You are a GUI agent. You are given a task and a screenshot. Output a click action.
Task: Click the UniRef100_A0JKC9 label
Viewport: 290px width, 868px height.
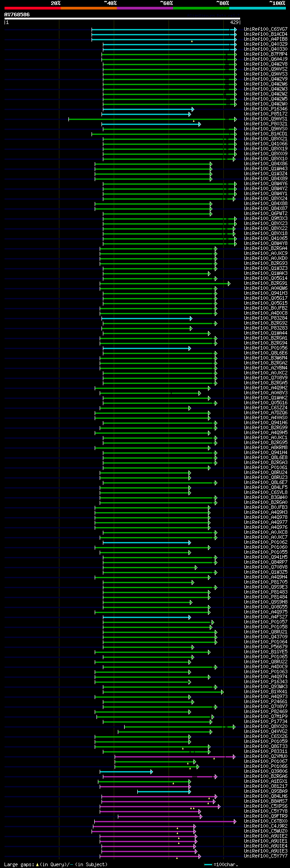(x=266, y=253)
